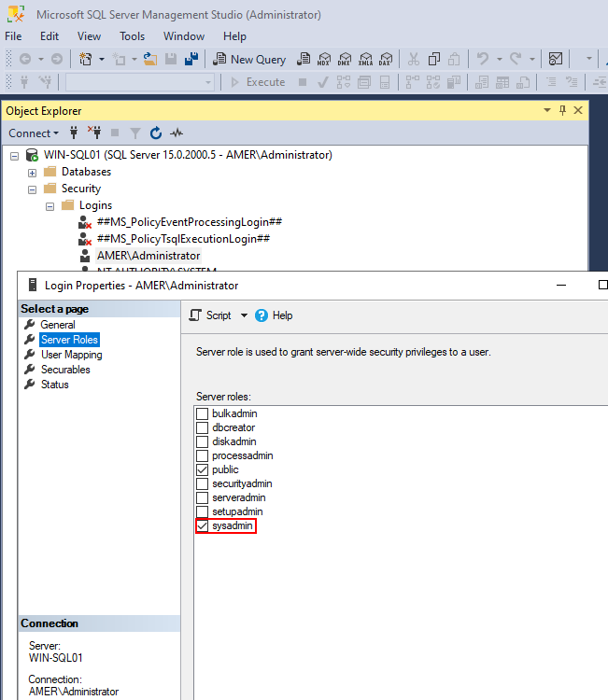The height and width of the screenshot is (700, 608).
Task: Open the Tools menu
Action: (132, 36)
